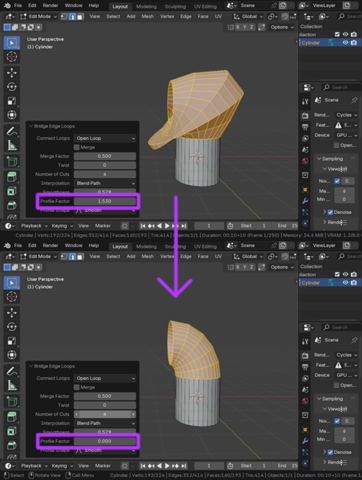Switch to Sculpting workspace tab, upper window

[175, 6]
